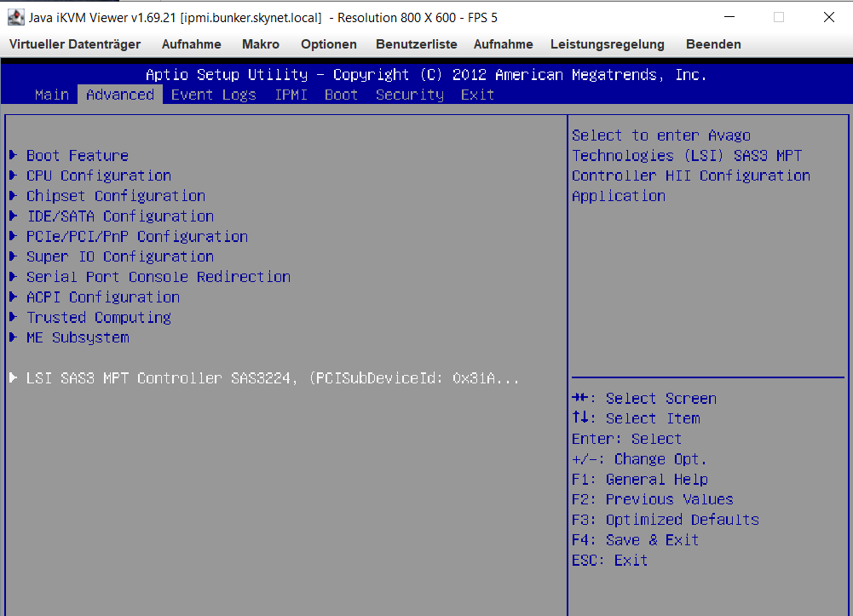Open the second Aufnahme menu next to Benutzerliste
The height and width of the screenshot is (616, 853).
click(504, 44)
